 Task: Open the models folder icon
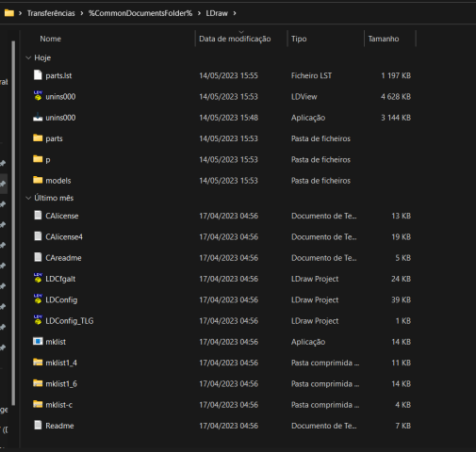38,180
